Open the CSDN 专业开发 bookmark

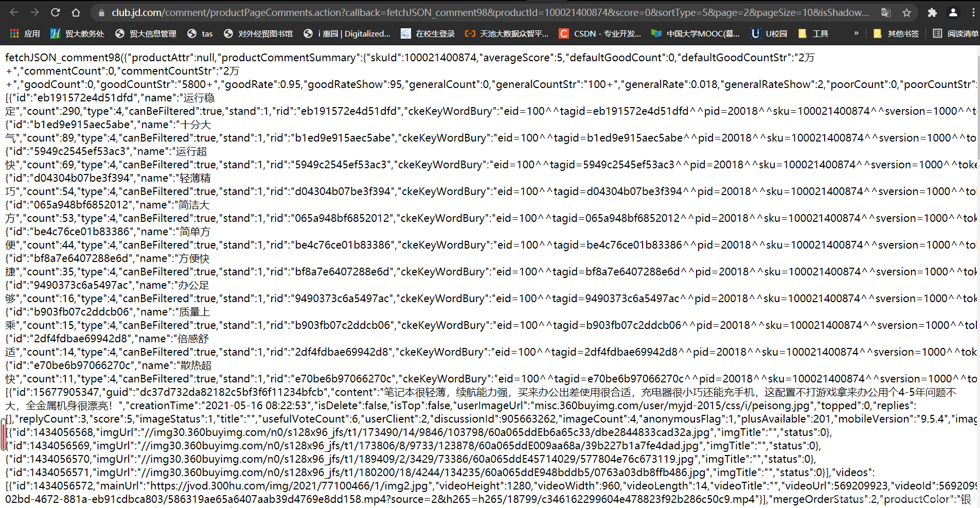[600, 33]
